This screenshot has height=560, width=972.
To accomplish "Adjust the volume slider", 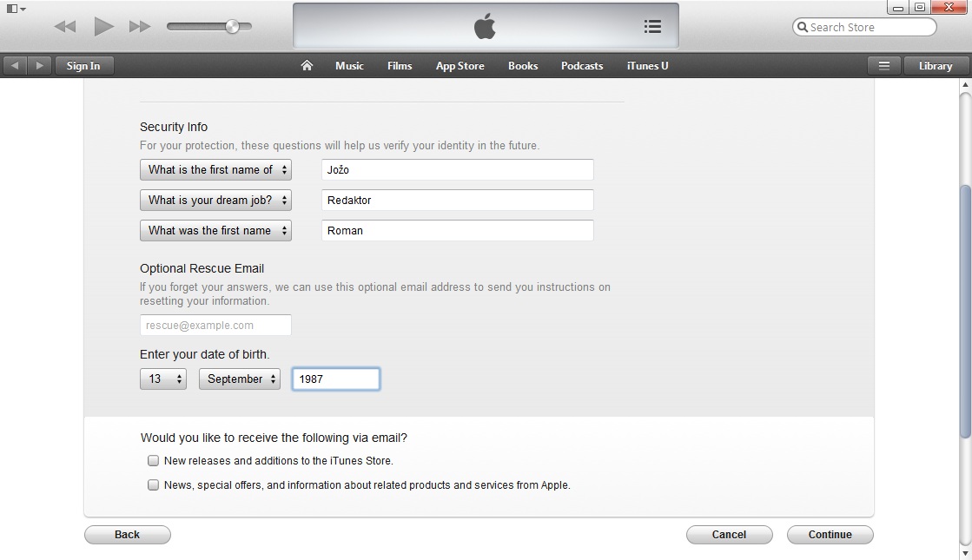I will (x=235, y=26).
